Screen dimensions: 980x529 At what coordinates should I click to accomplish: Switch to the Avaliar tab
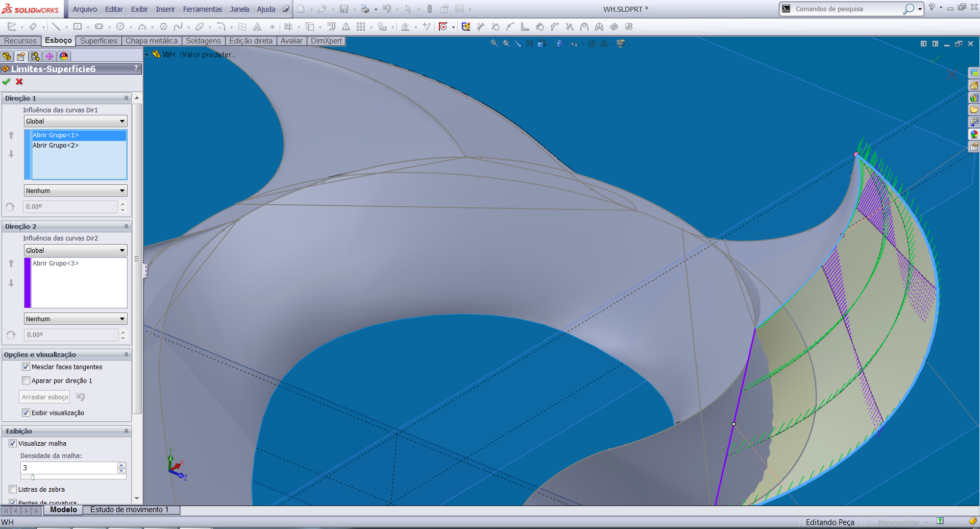pos(291,41)
